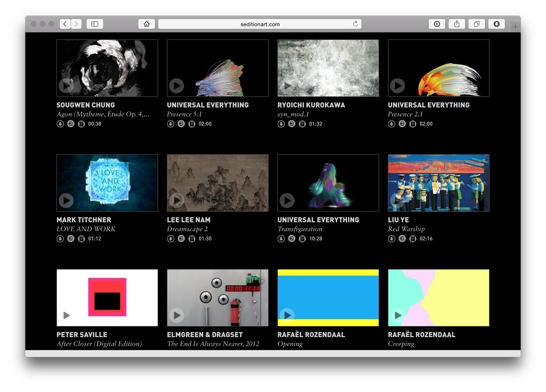The height and width of the screenshot is (392, 546).
Task: Play Rafaël Rozendaal's Creeping preview
Action: coord(397,315)
